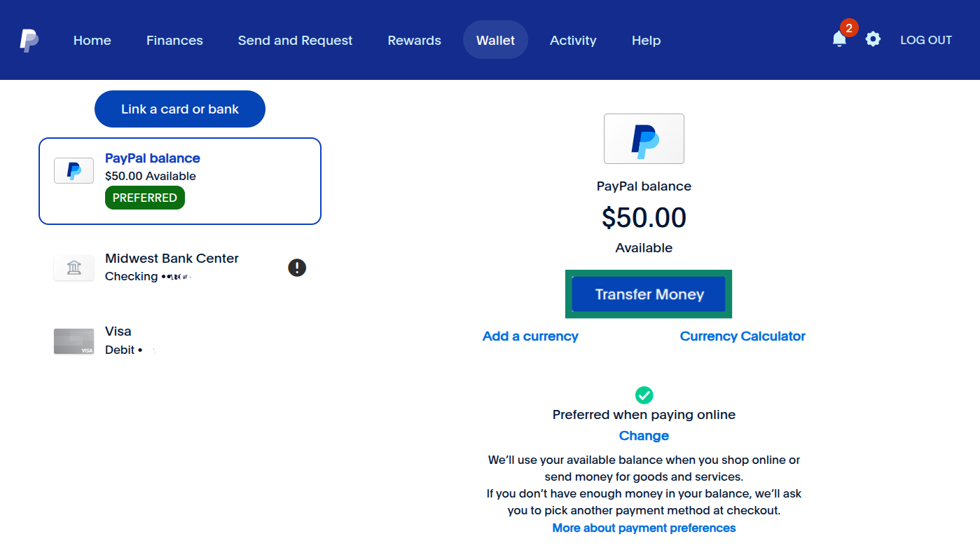
Task: Click the large PayPal balance tile image
Action: coord(644,139)
